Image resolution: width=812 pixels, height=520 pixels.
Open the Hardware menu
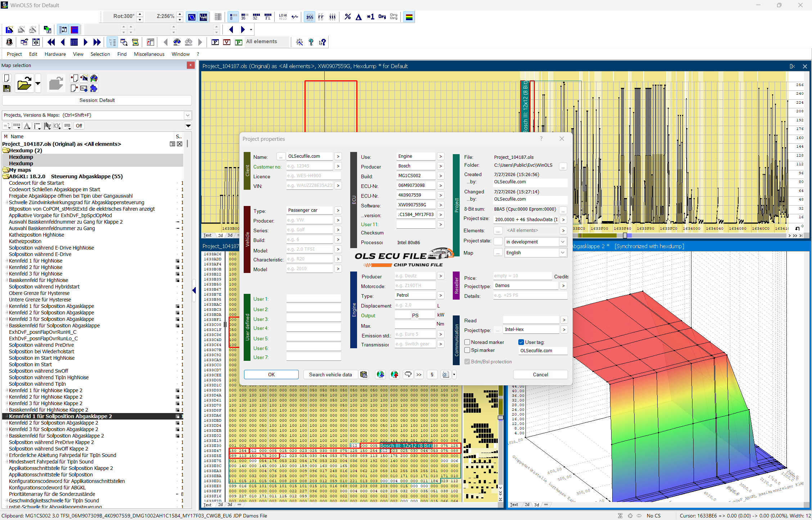(55, 54)
